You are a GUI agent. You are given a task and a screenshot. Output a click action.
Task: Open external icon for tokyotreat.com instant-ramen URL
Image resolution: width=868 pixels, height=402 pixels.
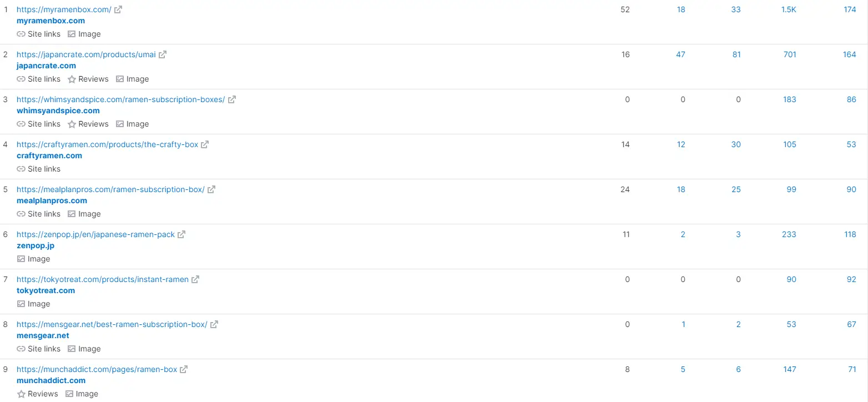coord(195,279)
